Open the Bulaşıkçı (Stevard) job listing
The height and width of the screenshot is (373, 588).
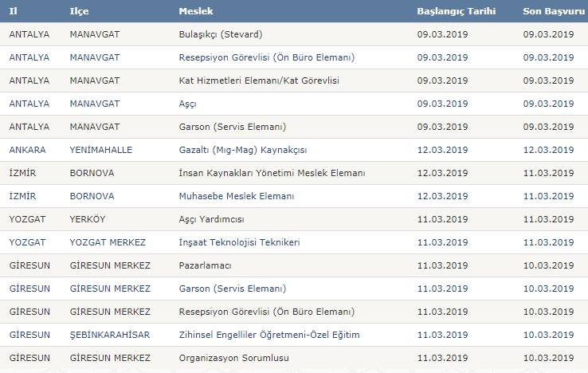pos(221,34)
